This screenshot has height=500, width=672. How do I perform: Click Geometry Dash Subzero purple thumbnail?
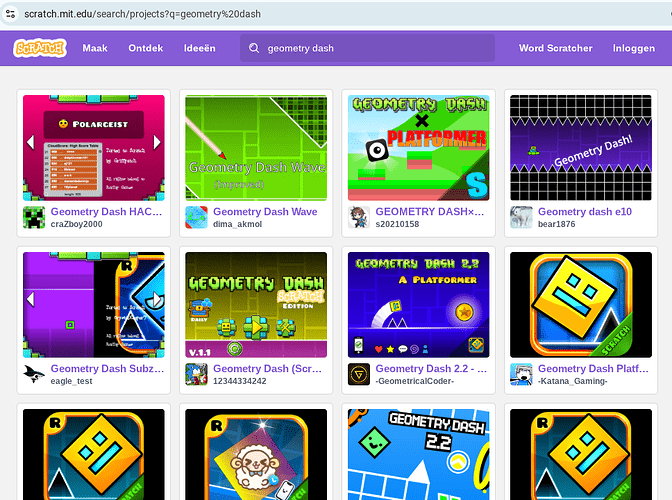93,305
